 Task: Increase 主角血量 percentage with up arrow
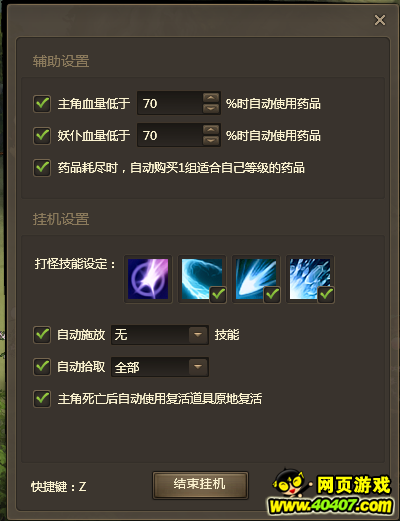click(x=211, y=98)
